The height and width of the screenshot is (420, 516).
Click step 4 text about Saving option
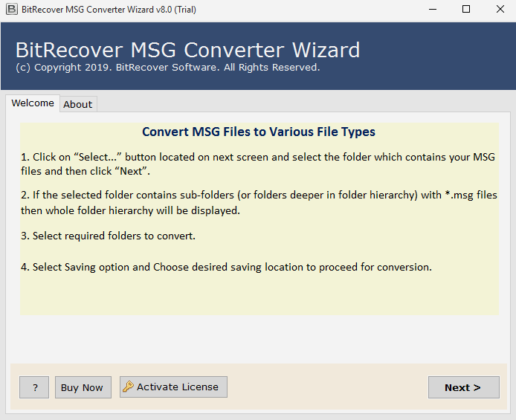click(226, 267)
